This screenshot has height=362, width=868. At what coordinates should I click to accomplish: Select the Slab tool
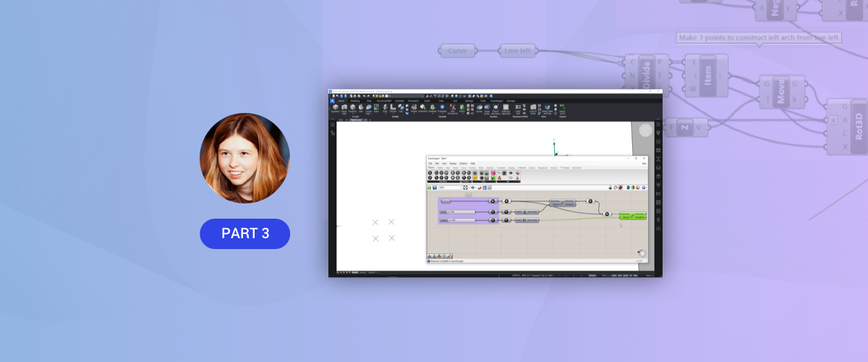click(x=361, y=109)
